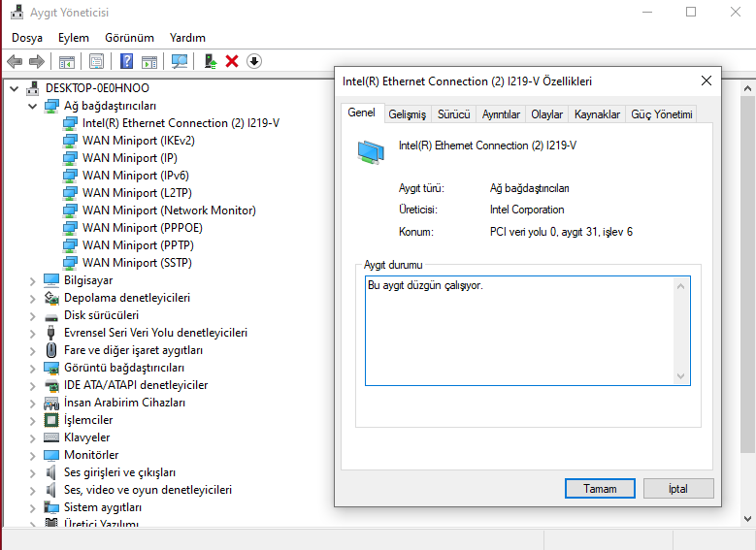Click the PCI veri yolu location text
The height and width of the screenshot is (550, 756).
tap(561, 232)
